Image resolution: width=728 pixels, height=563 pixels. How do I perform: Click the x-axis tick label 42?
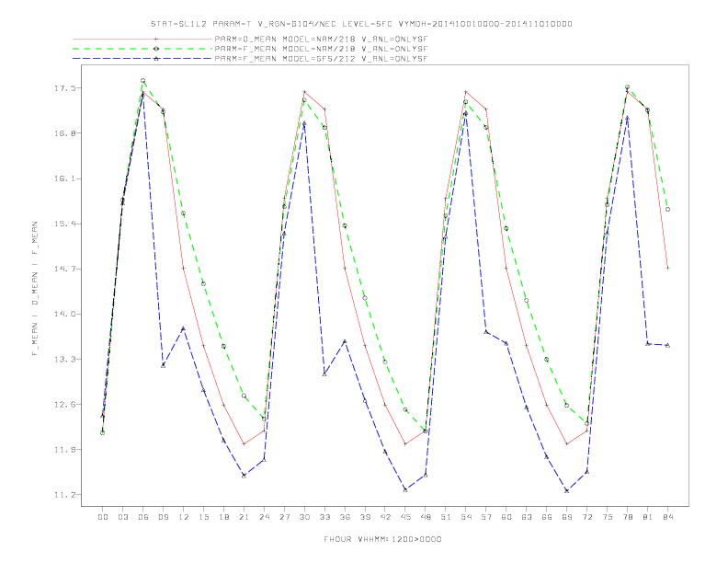(385, 517)
